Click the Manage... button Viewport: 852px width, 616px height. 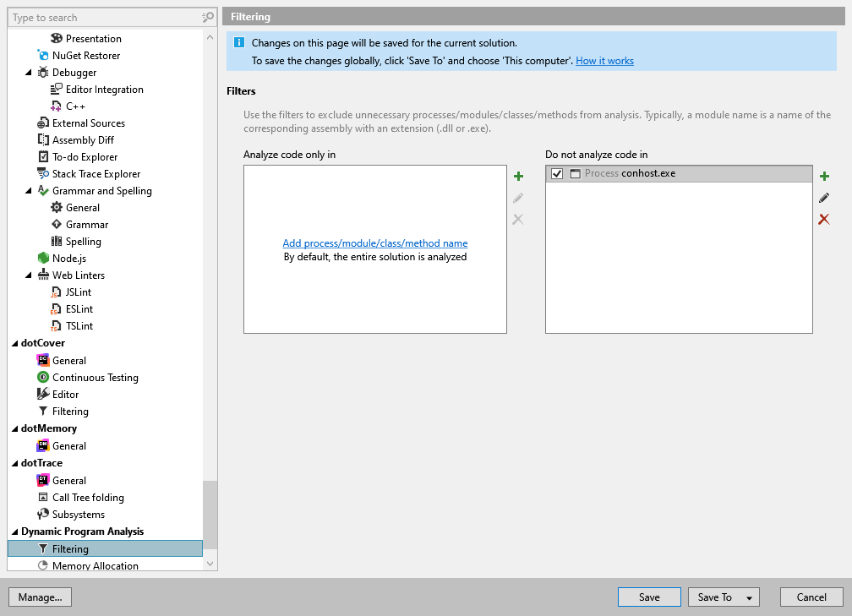41,597
